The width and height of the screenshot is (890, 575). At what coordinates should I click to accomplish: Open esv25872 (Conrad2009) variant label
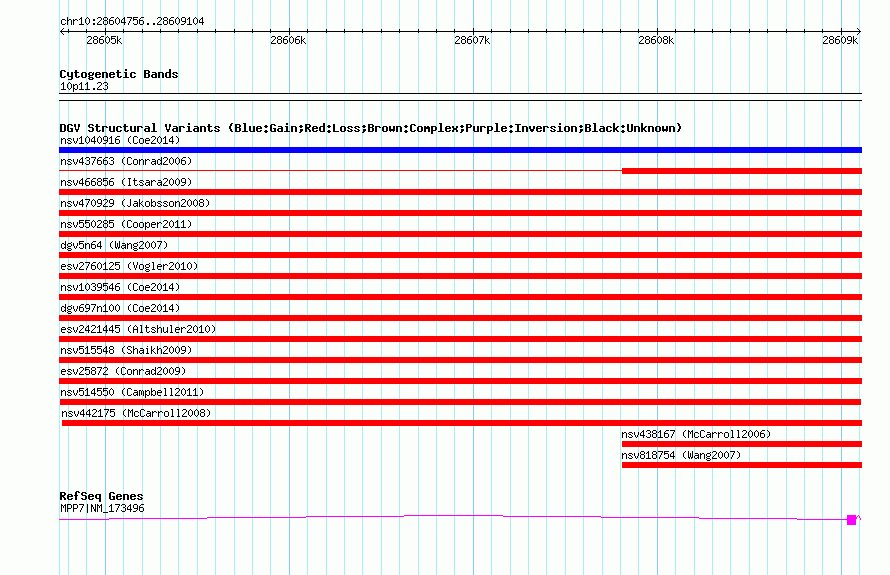123,371
